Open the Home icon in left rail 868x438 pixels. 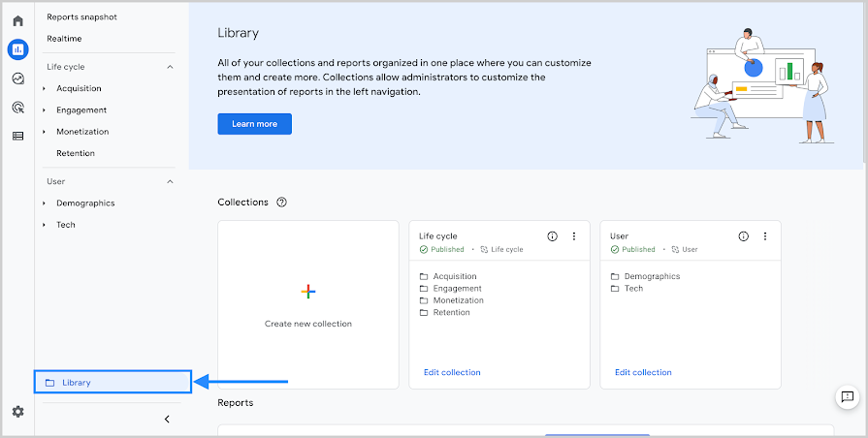click(x=17, y=21)
